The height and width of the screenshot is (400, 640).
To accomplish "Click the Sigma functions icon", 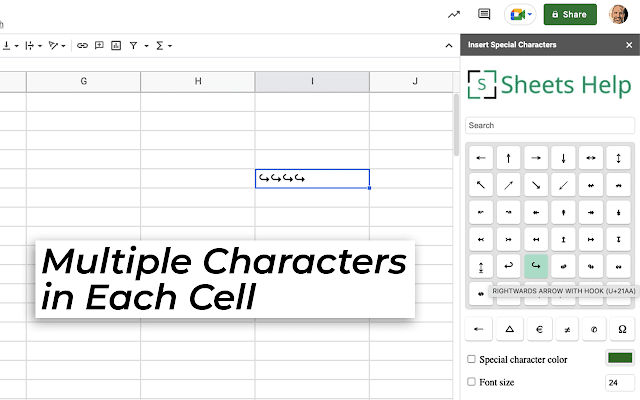I will [160, 46].
